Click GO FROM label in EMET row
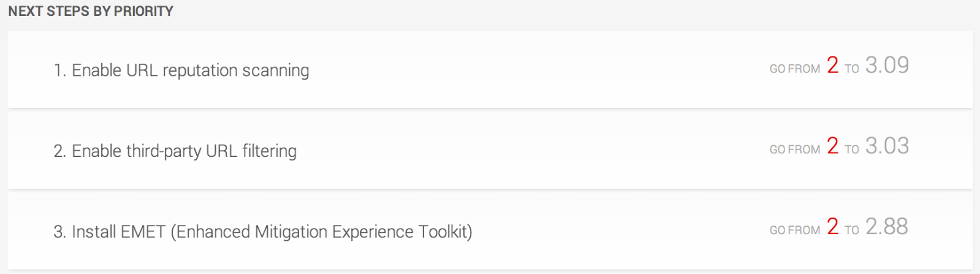 (x=795, y=230)
